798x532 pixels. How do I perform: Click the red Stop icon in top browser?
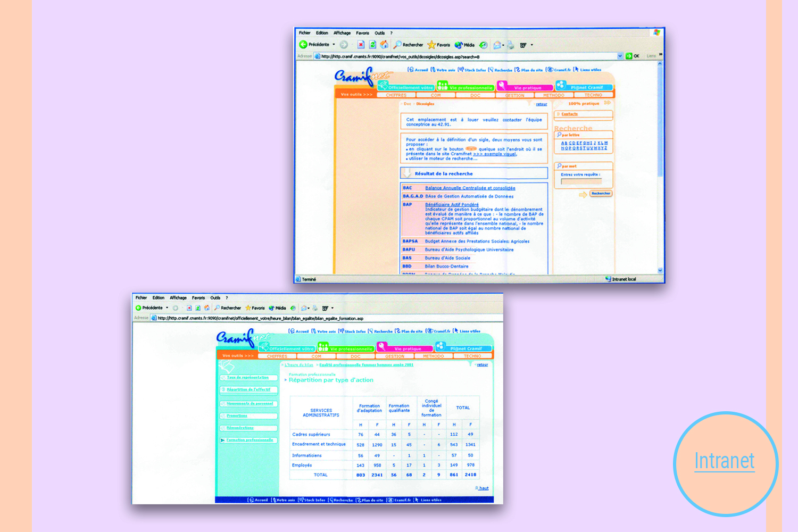pyautogui.click(x=361, y=45)
